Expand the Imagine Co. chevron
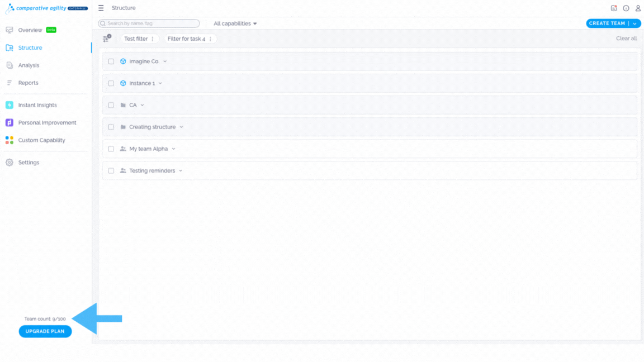644x362 pixels. click(x=165, y=61)
